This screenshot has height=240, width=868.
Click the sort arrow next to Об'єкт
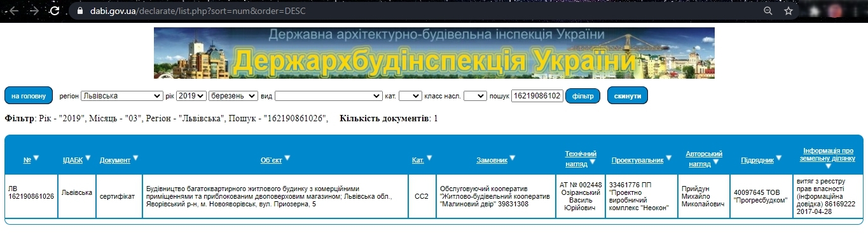coord(287,158)
